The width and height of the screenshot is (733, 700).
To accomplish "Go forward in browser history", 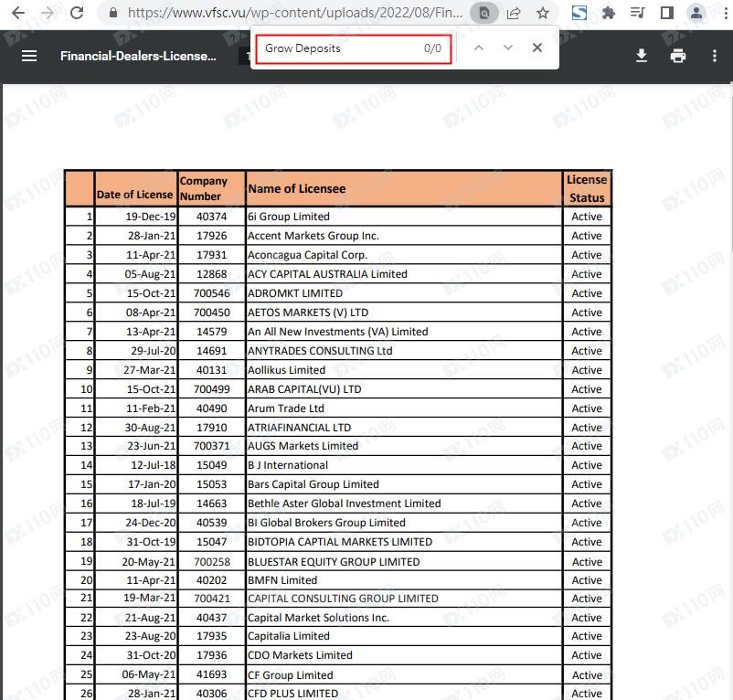I will (48, 13).
